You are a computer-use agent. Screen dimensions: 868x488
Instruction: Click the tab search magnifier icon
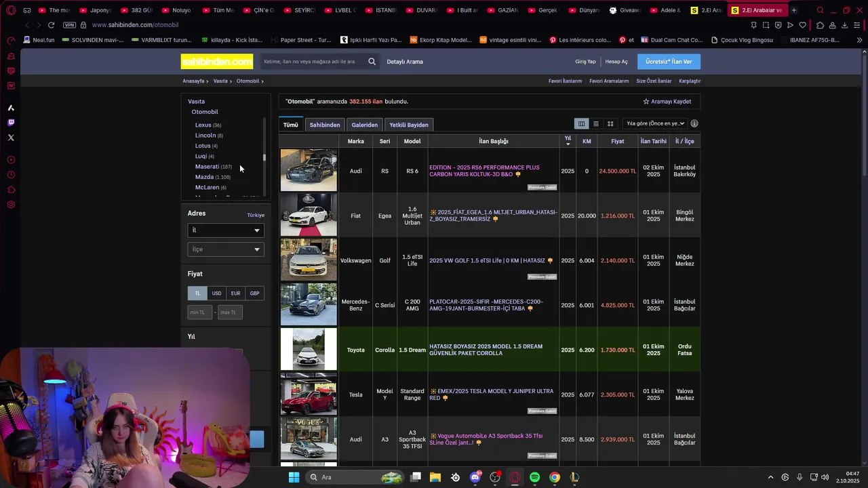(x=820, y=10)
